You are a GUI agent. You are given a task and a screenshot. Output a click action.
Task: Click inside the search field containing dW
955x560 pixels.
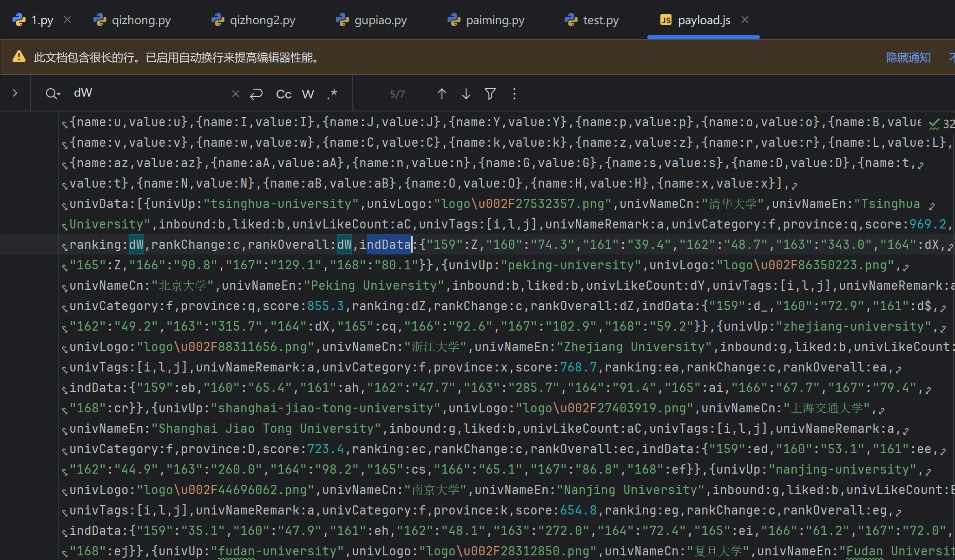point(149,93)
